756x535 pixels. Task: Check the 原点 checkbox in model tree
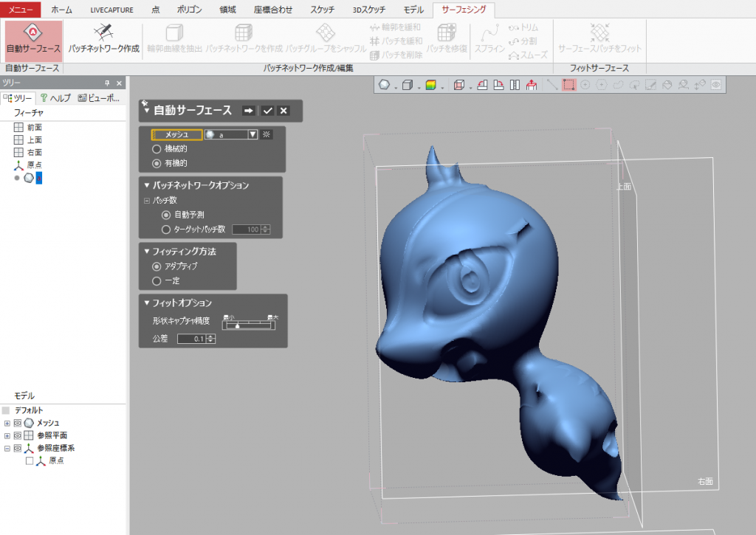pyautogui.click(x=30, y=460)
